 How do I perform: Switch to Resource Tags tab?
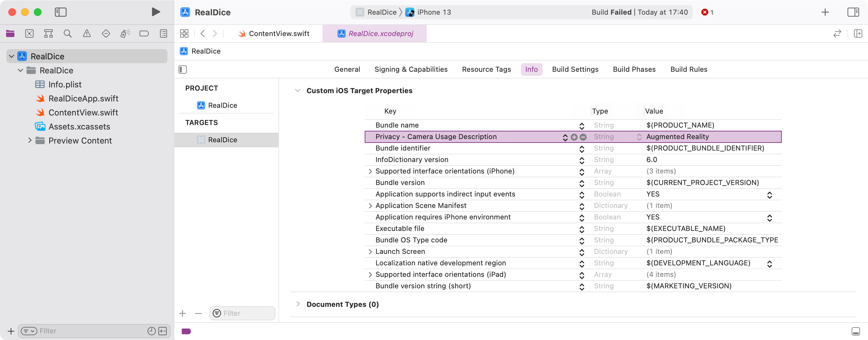(x=486, y=69)
